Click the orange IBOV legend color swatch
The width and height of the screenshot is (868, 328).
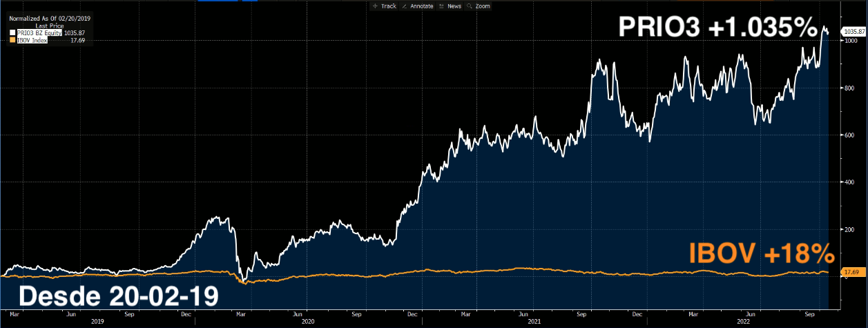point(12,39)
